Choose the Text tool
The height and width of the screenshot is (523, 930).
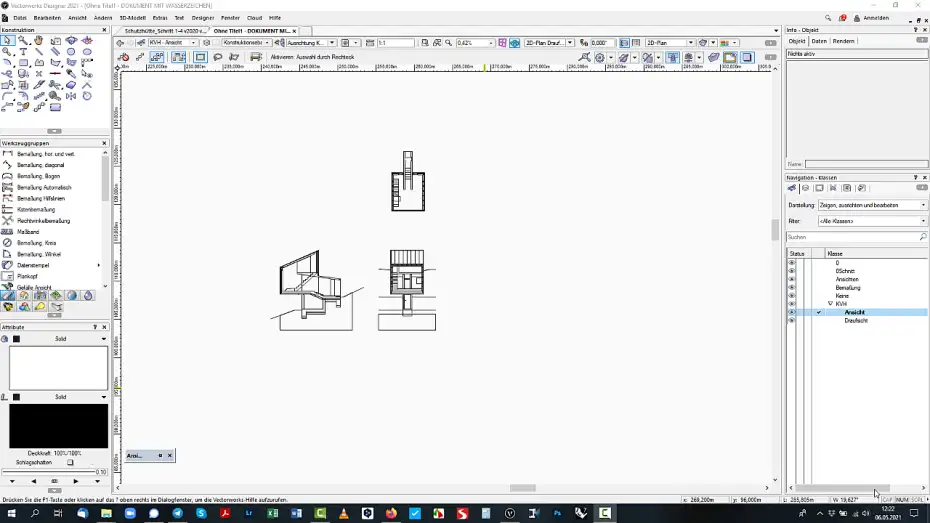tap(23, 52)
